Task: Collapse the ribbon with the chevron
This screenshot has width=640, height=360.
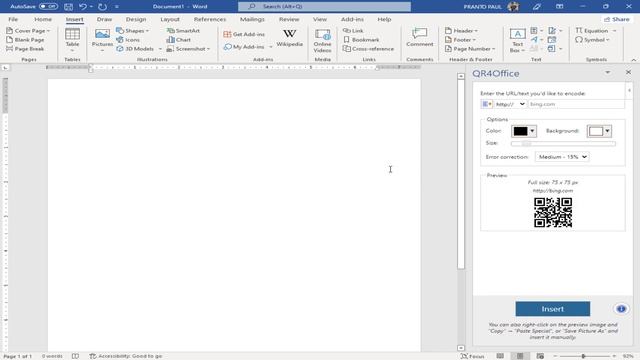Action: coord(633,60)
